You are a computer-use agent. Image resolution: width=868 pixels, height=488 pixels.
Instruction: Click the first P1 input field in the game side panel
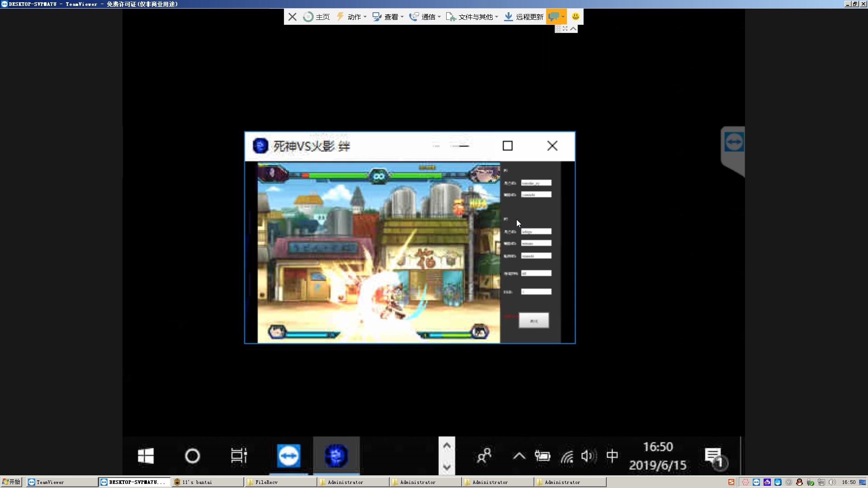click(x=536, y=183)
